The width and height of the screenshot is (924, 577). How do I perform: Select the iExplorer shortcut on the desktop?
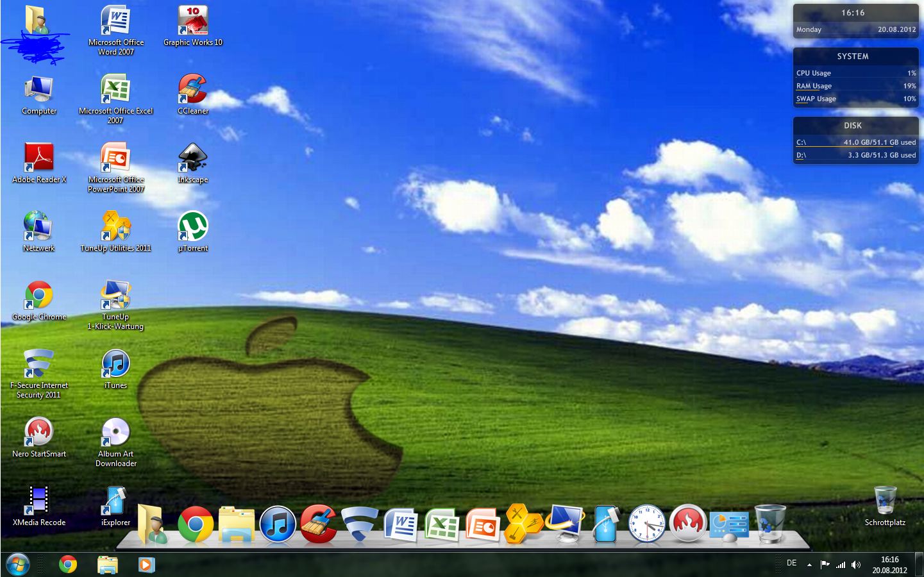116,506
